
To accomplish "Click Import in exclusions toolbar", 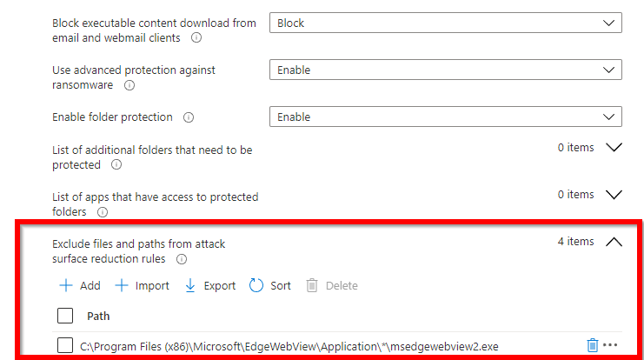I will [143, 285].
